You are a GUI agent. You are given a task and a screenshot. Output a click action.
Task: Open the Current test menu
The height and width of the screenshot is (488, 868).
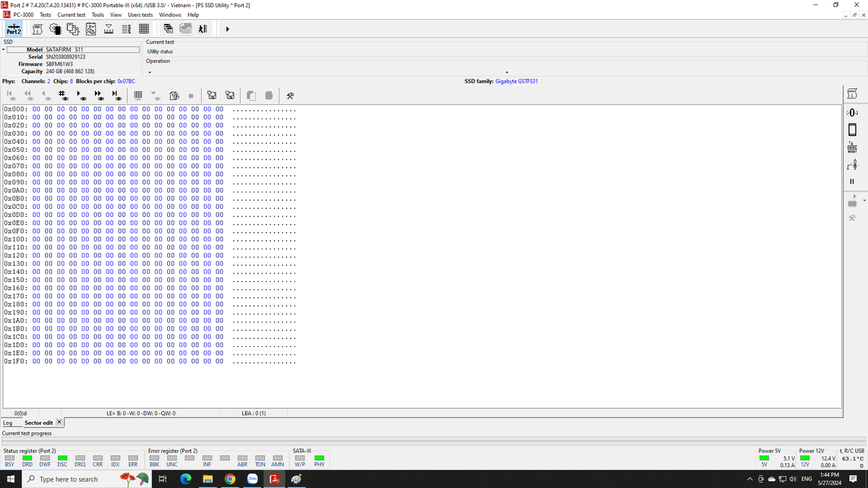click(72, 14)
